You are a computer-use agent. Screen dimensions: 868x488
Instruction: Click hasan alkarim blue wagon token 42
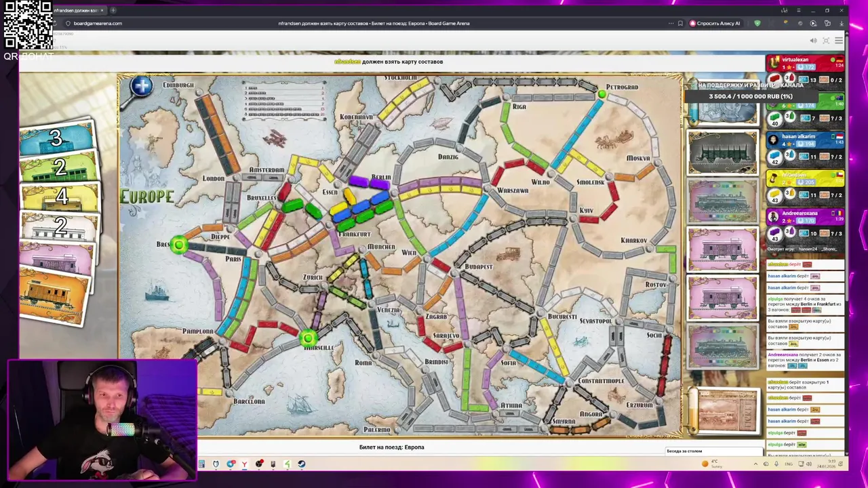click(x=774, y=157)
